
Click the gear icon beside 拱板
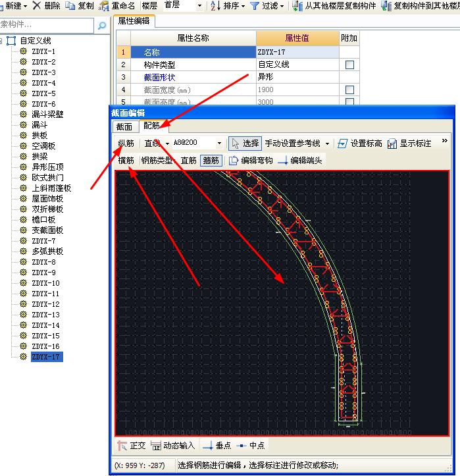24,135
